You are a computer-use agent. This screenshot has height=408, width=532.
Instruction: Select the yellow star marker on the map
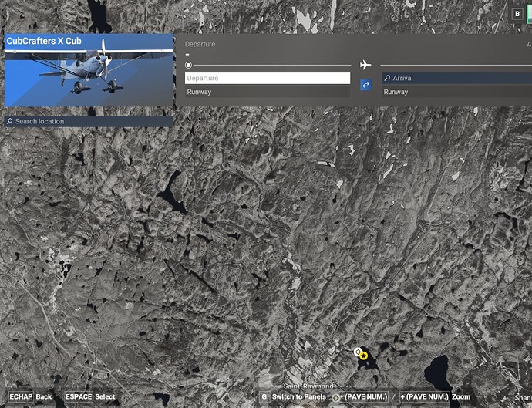point(364,356)
